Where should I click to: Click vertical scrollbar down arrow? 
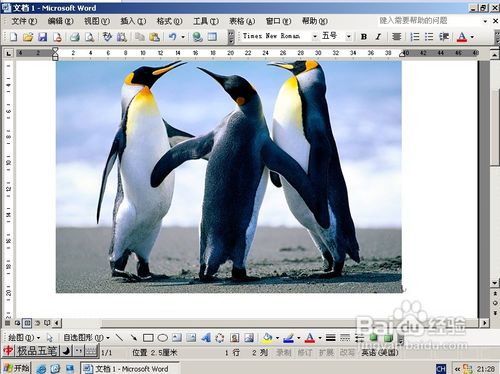(x=495, y=283)
